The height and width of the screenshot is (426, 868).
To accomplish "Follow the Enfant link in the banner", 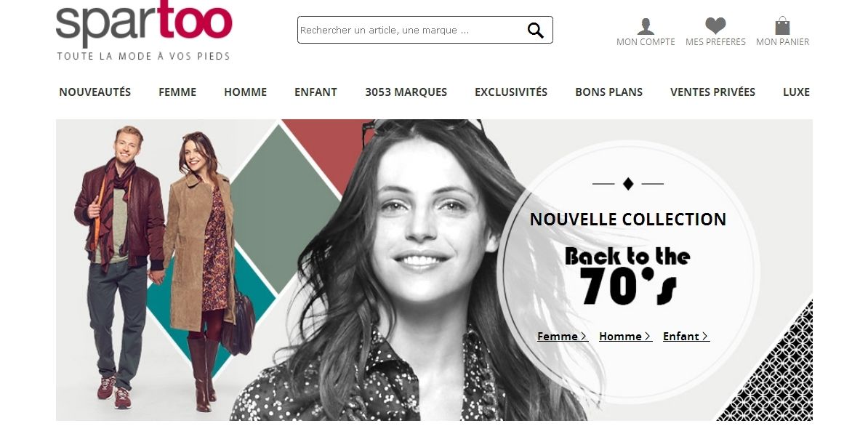I will (x=686, y=337).
